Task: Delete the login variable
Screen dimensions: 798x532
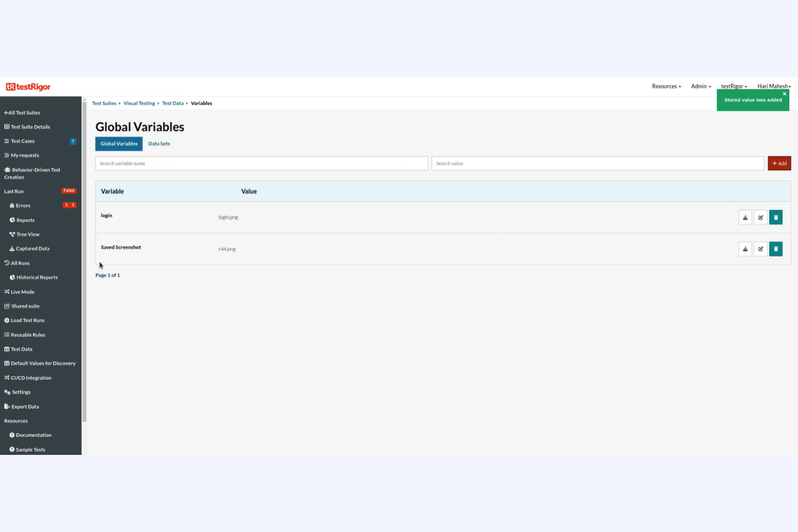Action: point(775,217)
